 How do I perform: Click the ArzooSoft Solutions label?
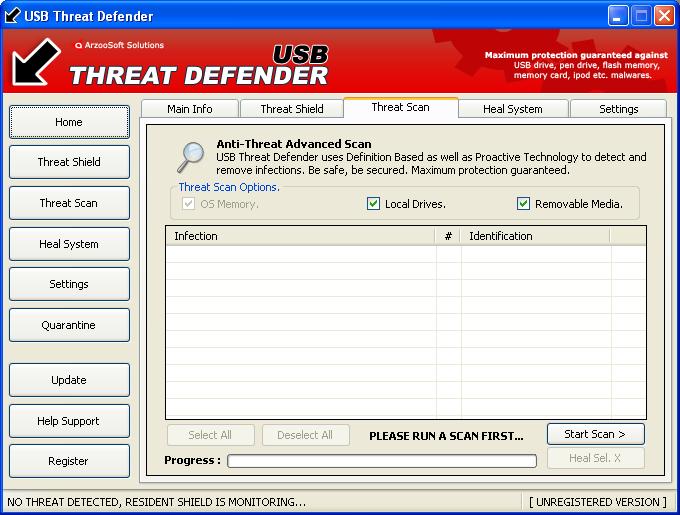120,45
